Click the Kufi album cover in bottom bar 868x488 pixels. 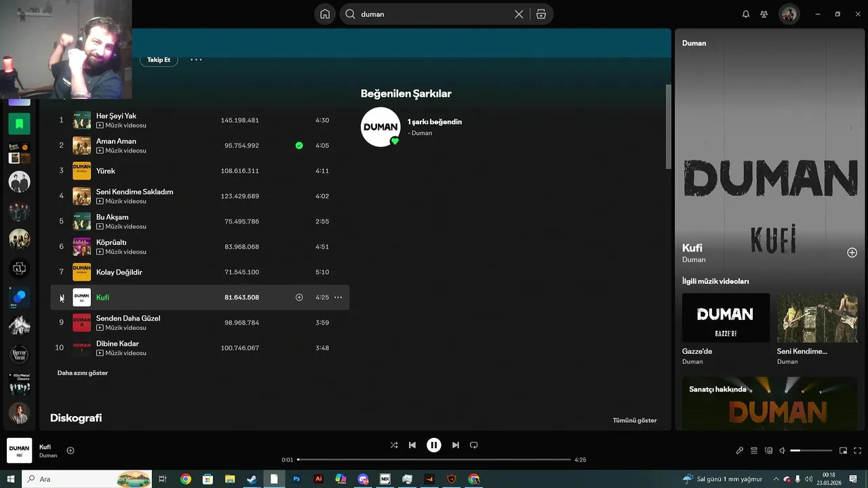point(19,451)
